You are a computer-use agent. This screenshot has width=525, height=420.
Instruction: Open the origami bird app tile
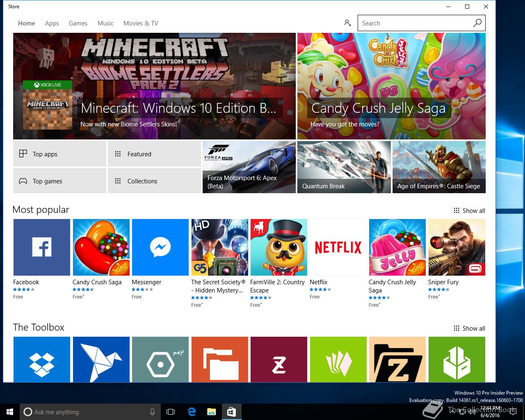click(x=101, y=360)
